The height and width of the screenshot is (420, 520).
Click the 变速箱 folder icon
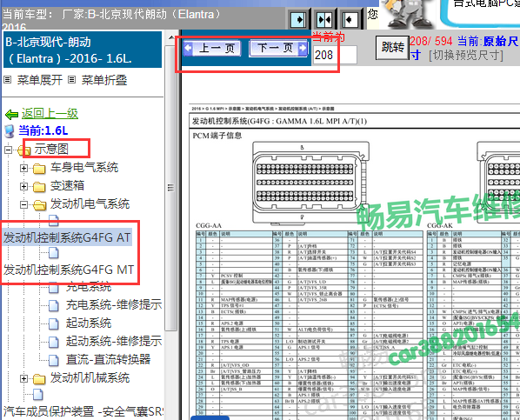pos(39,187)
